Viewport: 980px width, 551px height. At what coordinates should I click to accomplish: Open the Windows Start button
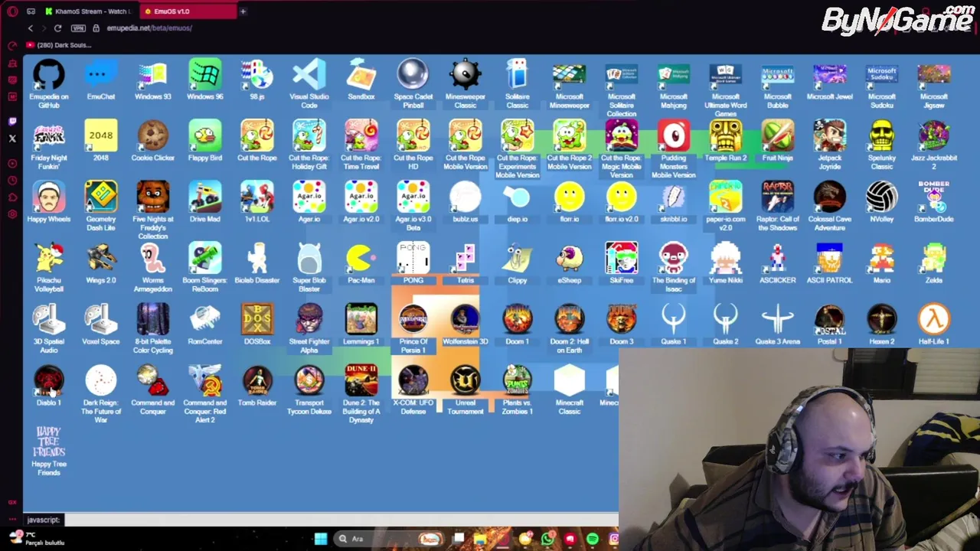(321, 539)
